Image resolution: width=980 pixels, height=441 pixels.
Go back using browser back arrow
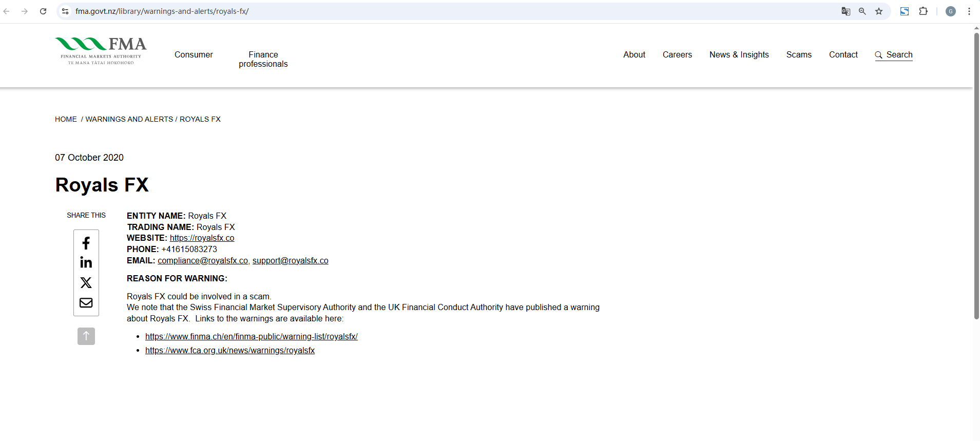tap(7, 11)
